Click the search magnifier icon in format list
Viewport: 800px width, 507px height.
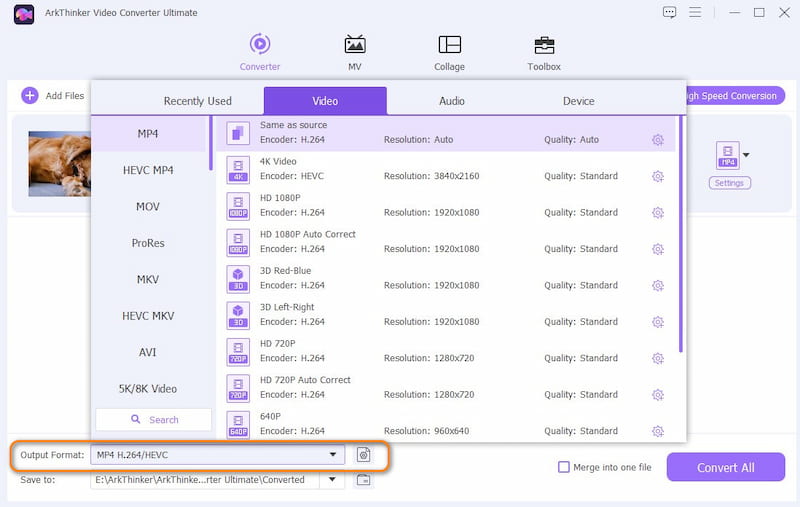pyautogui.click(x=136, y=419)
